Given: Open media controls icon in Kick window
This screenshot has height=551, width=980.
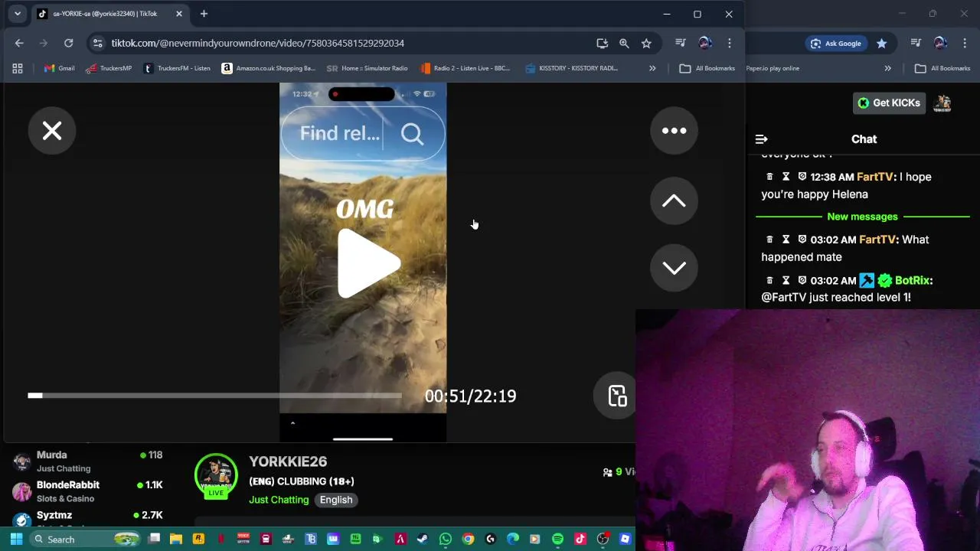Looking at the screenshot, I should tap(916, 44).
